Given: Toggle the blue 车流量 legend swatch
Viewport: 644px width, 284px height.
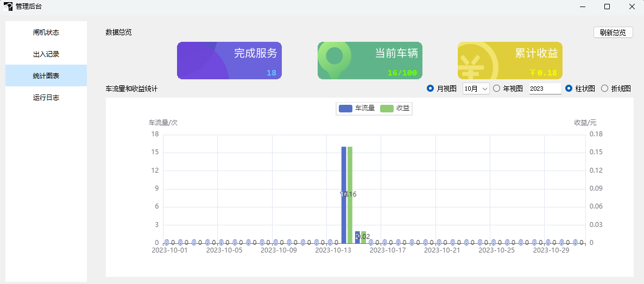Looking at the screenshot, I should tap(345, 108).
